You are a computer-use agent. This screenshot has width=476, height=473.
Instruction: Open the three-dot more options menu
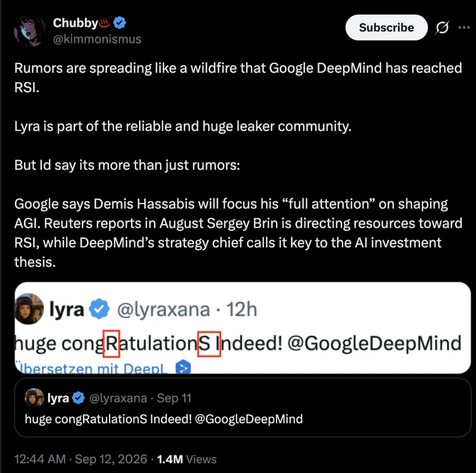(x=464, y=27)
